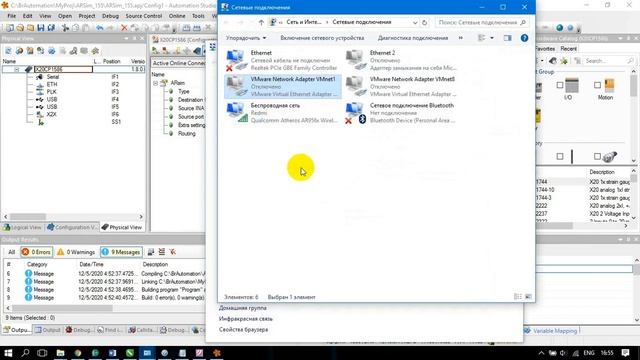The image size is (640, 360).
Task: Expand the address bar history dropdown
Action: [415, 22]
